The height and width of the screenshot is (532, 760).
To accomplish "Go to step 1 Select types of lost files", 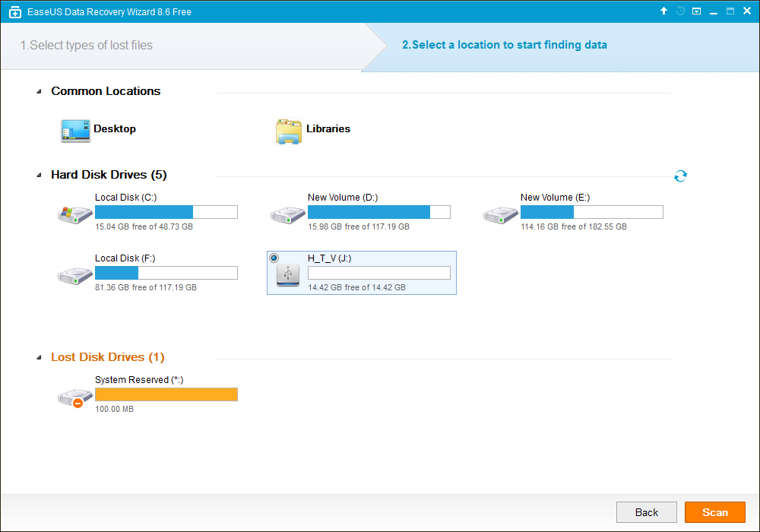I will (x=87, y=45).
